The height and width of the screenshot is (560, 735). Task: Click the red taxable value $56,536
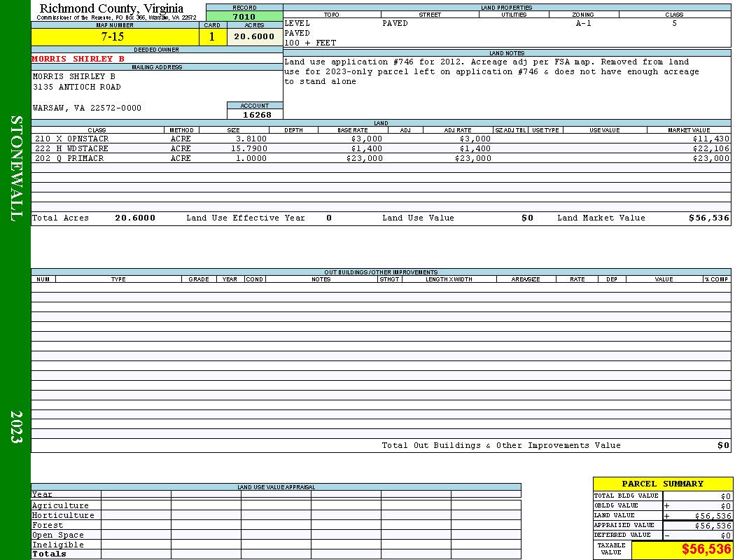pos(706,549)
